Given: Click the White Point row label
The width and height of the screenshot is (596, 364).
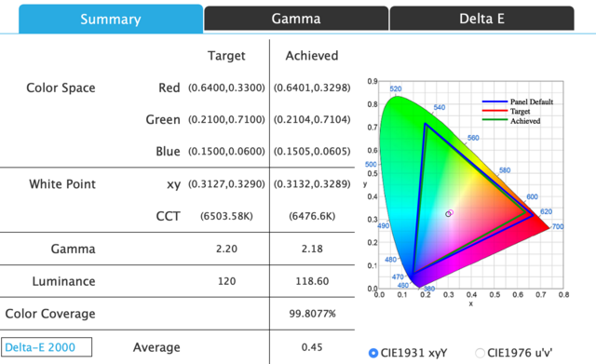Looking at the screenshot, I should coord(62,184).
